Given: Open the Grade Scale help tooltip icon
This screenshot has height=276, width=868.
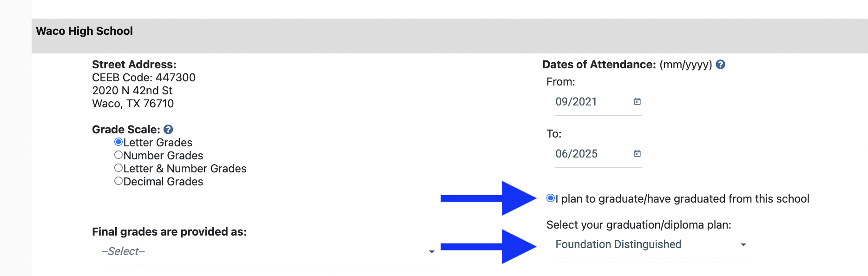Looking at the screenshot, I should 168,130.
